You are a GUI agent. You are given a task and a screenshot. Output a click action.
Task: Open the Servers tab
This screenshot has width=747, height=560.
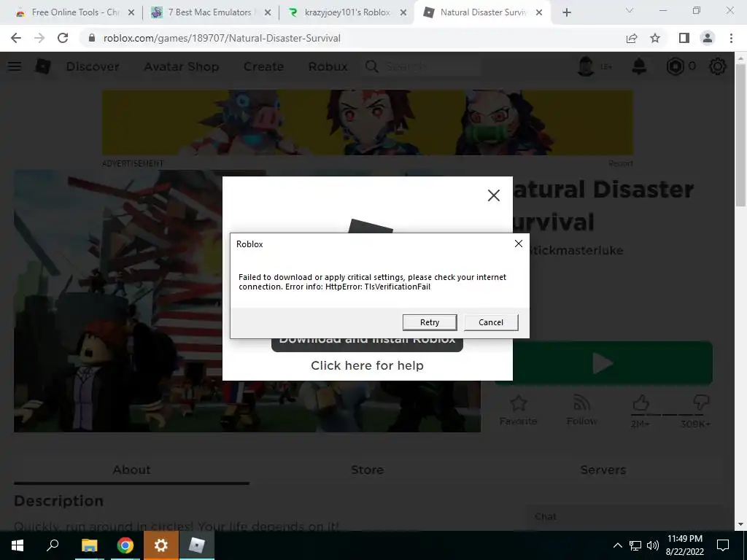click(x=603, y=470)
